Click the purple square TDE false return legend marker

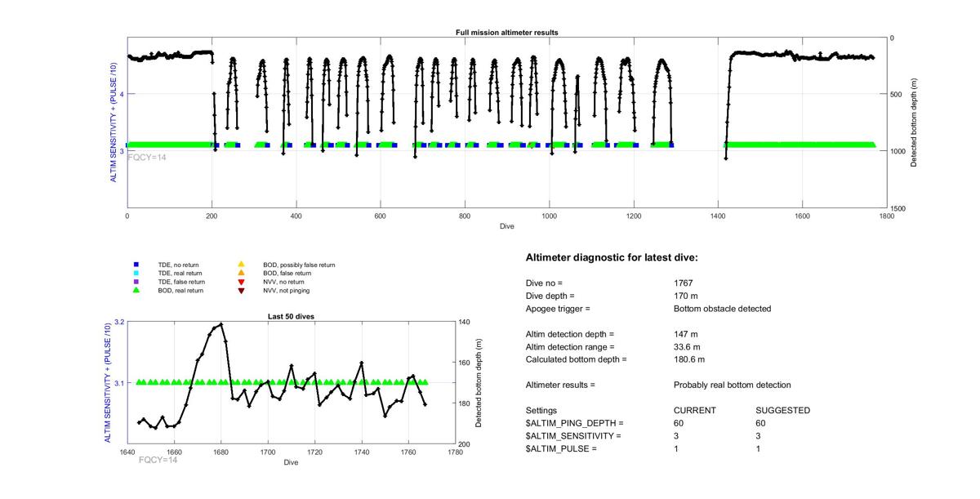pyautogui.click(x=136, y=282)
